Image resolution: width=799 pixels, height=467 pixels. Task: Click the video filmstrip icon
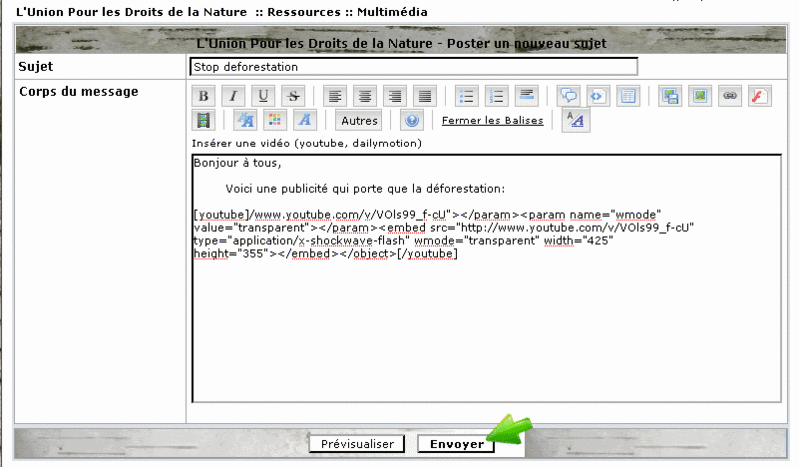click(x=203, y=121)
